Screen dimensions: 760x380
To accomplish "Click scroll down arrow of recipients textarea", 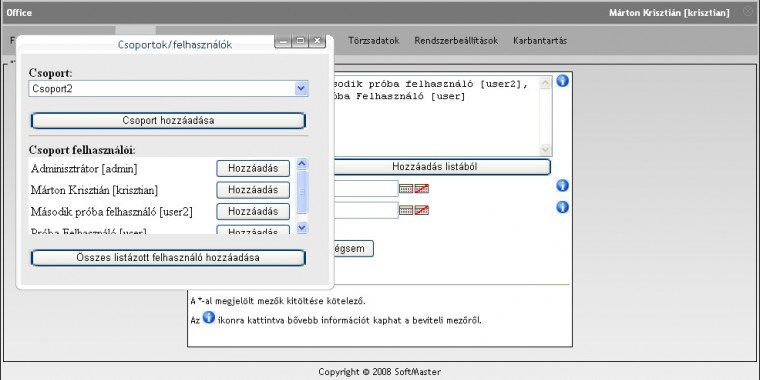I will click(x=545, y=150).
